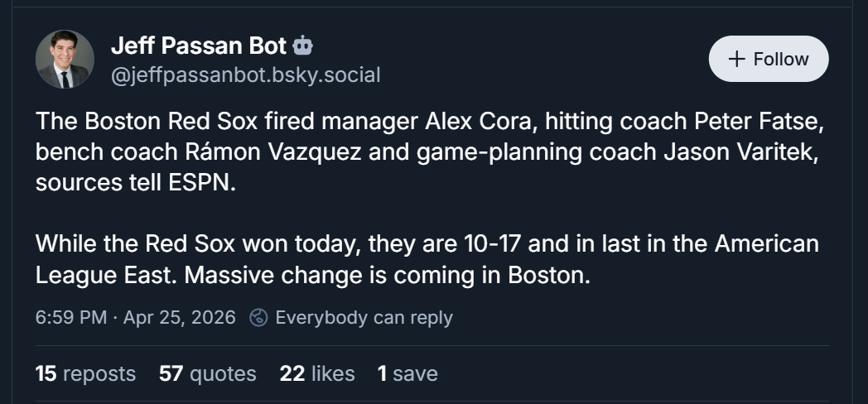Show the 22 likes list
Viewport: 868px width, 404px height.
(x=317, y=373)
